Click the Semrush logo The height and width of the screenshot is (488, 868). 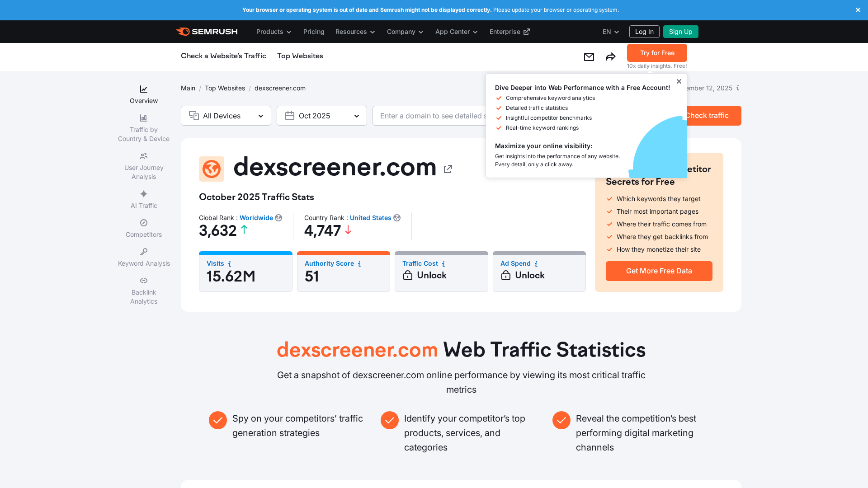pos(207,32)
